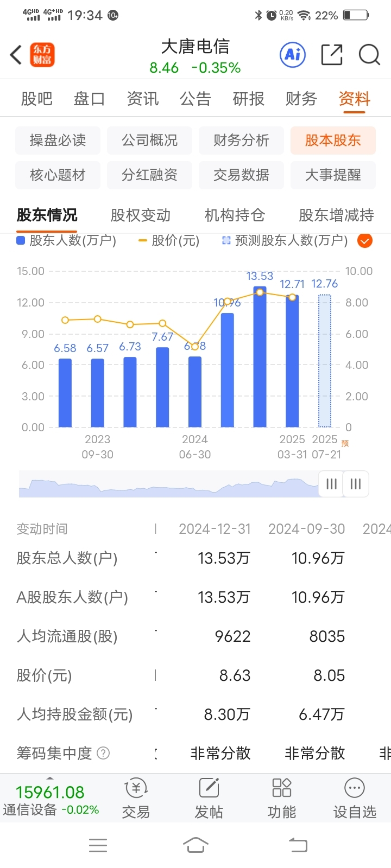Tap the 发帖 post icon
The width and height of the screenshot is (391, 868).
pyautogui.click(x=209, y=799)
